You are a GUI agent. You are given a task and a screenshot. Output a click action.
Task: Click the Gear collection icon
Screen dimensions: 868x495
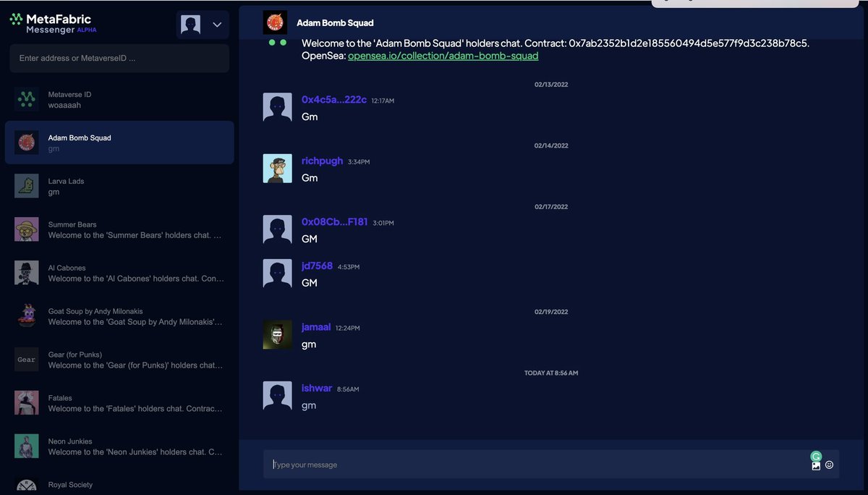[27, 360]
